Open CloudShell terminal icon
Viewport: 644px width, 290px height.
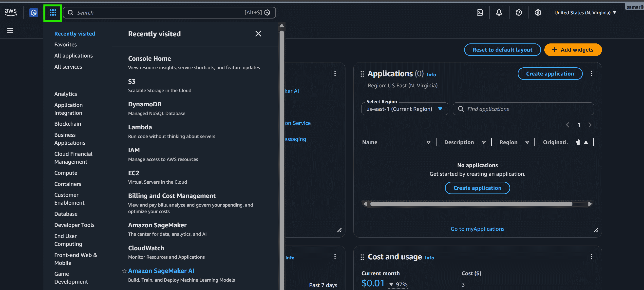click(479, 13)
